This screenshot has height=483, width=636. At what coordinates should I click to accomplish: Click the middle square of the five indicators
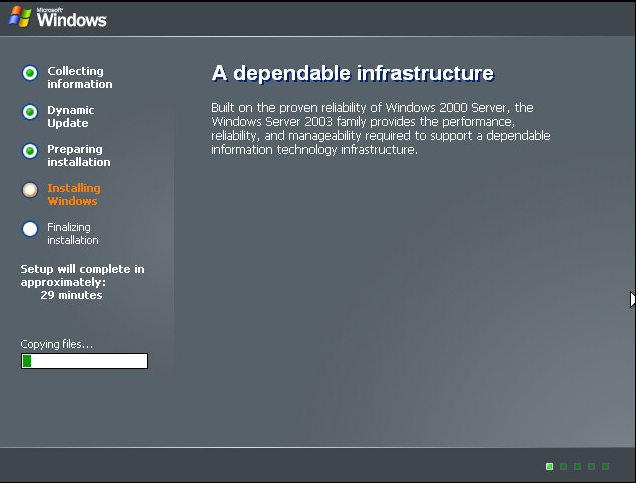tap(578, 466)
